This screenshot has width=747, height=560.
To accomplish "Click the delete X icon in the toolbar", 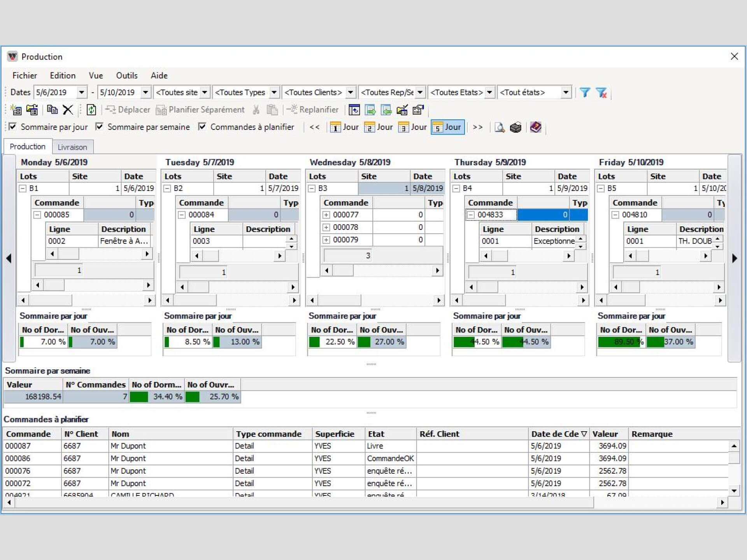I will point(68,110).
